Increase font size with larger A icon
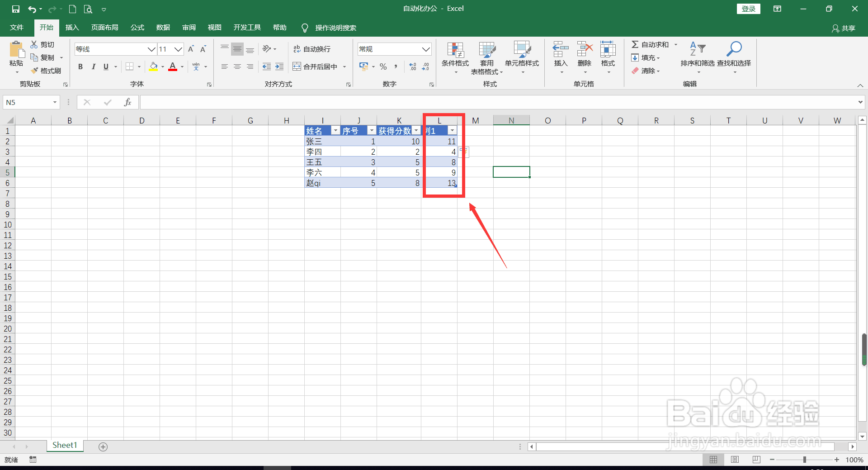868x470 pixels. (x=191, y=49)
